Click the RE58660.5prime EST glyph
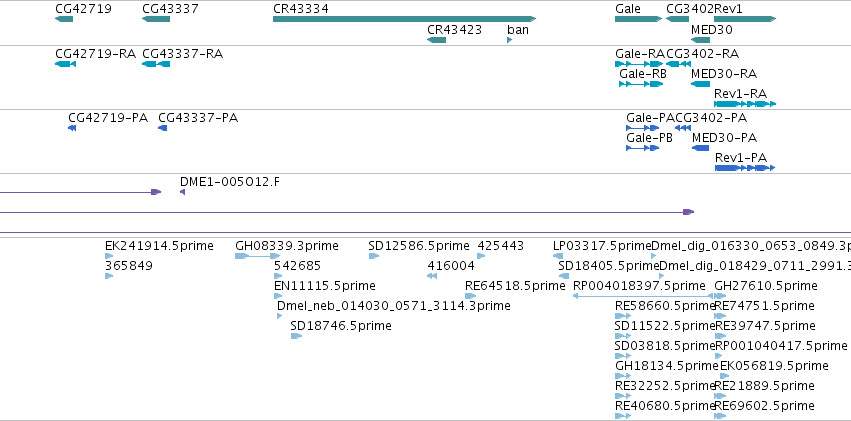 623,316
